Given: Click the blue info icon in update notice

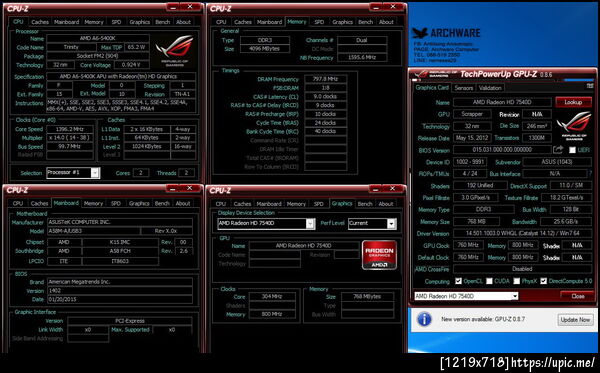Looking at the screenshot, I should pos(424,319).
